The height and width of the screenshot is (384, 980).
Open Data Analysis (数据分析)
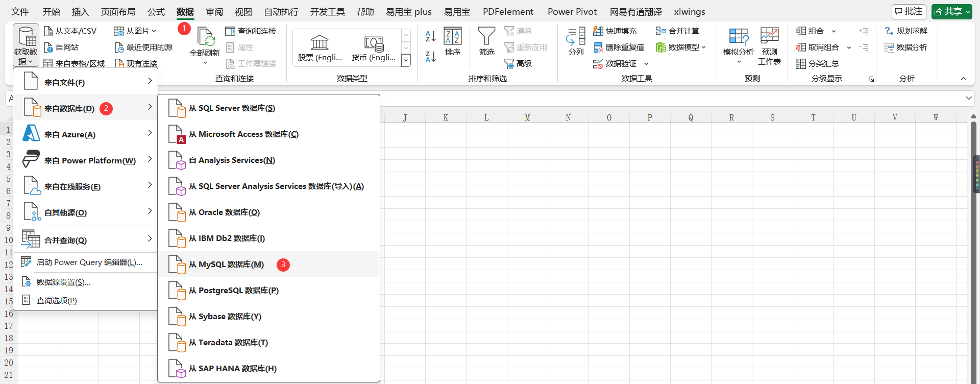point(905,47)
